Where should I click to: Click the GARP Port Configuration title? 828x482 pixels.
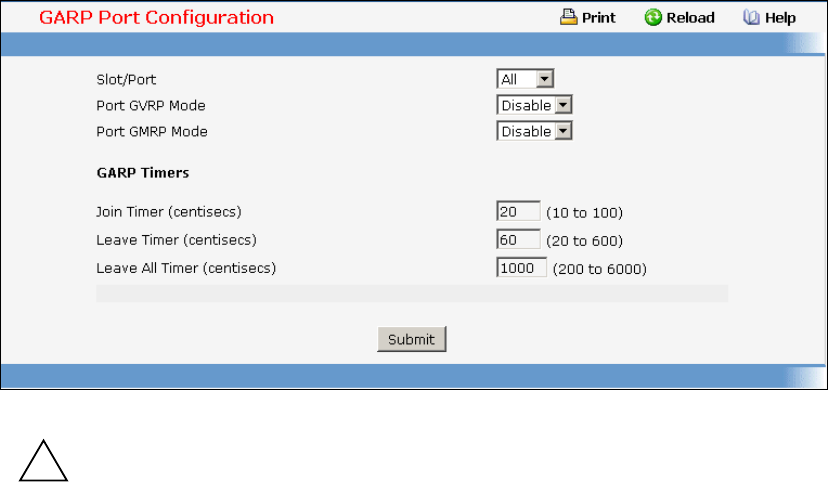coord(156,17)
